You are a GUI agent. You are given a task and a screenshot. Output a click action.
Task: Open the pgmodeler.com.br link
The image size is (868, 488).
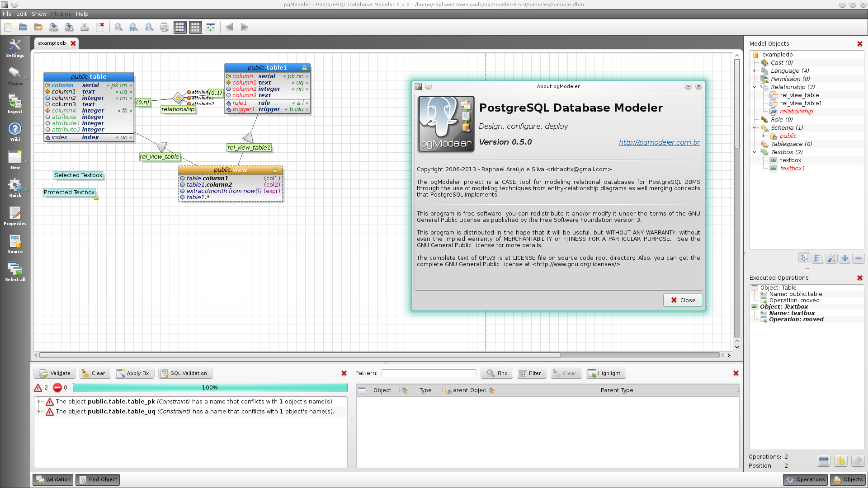659,142
